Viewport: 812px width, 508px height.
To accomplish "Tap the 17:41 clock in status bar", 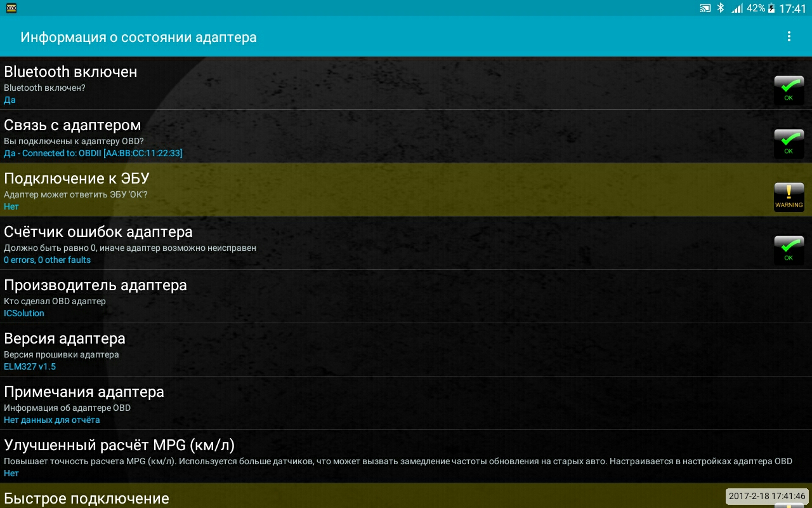I will coord(792,8).
